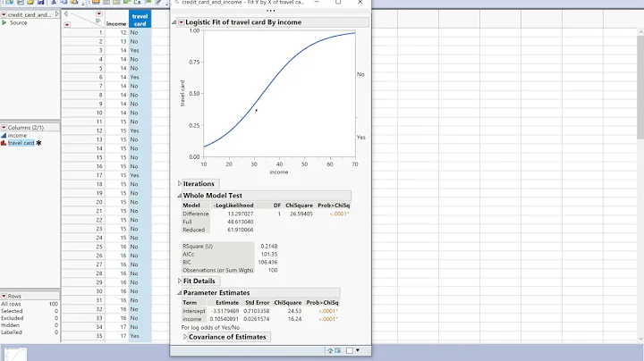Expand the Iterations section

(180, 184)
